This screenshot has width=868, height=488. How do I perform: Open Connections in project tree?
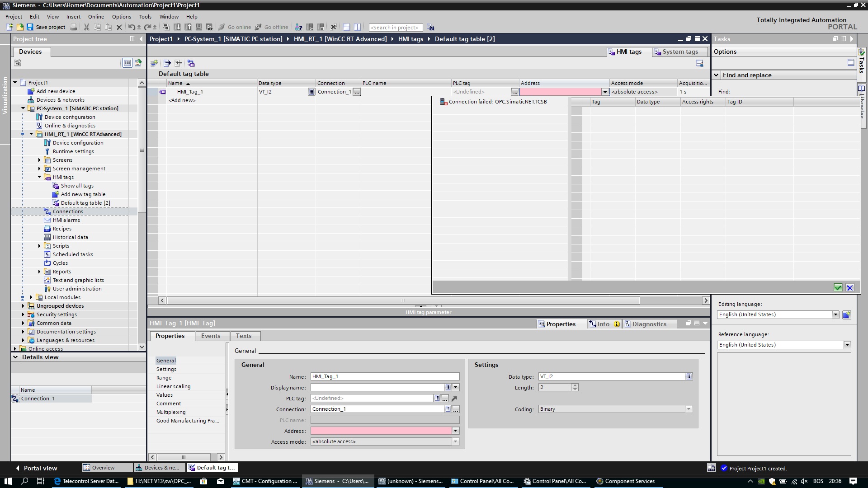(68, 211)
